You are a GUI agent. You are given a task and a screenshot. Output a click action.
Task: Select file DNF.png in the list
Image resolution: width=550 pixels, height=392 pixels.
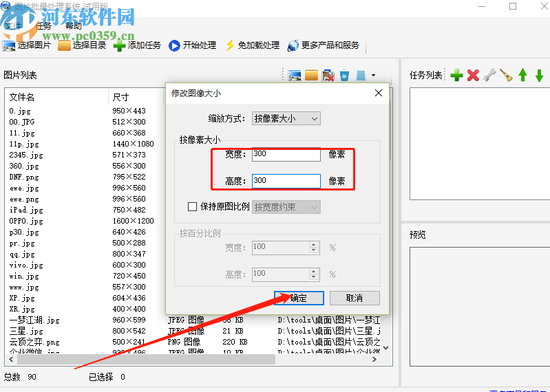pyautogui.click(x=24, y=177)
